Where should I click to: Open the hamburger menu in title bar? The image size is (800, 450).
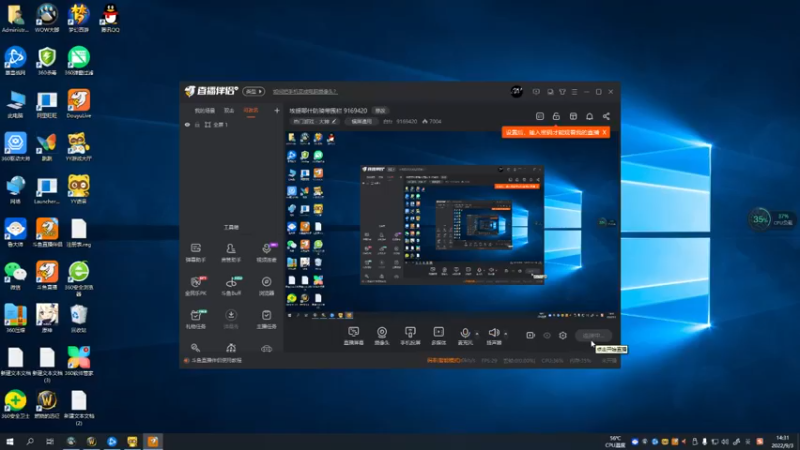(574, 92)
